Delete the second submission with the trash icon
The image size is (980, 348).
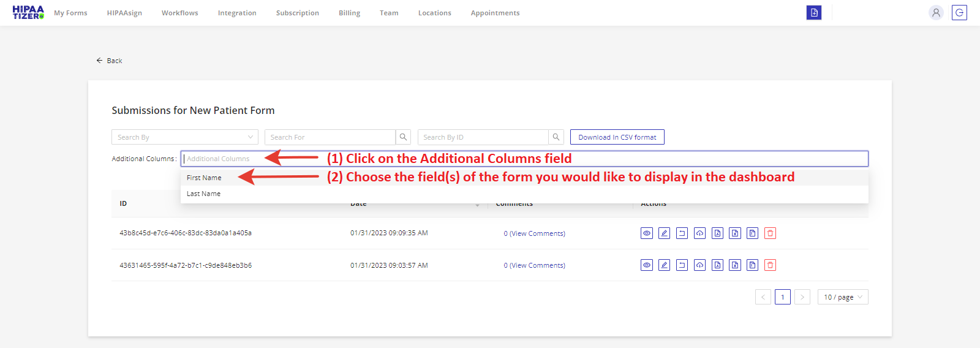pos(771,265)
